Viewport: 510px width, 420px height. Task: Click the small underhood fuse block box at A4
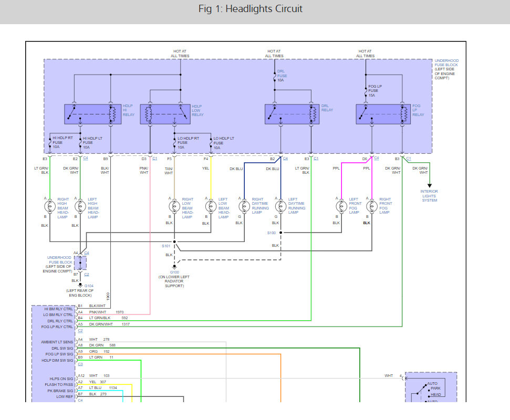(x=80, y=262)
